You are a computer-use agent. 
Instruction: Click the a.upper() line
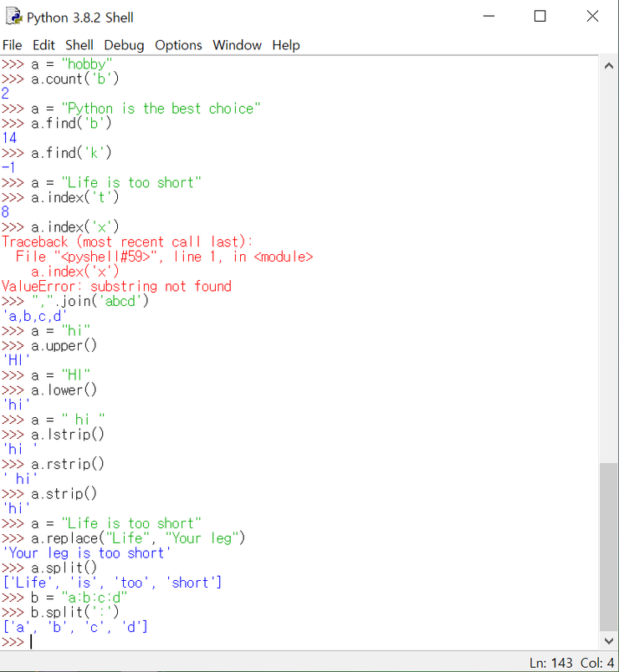click(49, 346)
